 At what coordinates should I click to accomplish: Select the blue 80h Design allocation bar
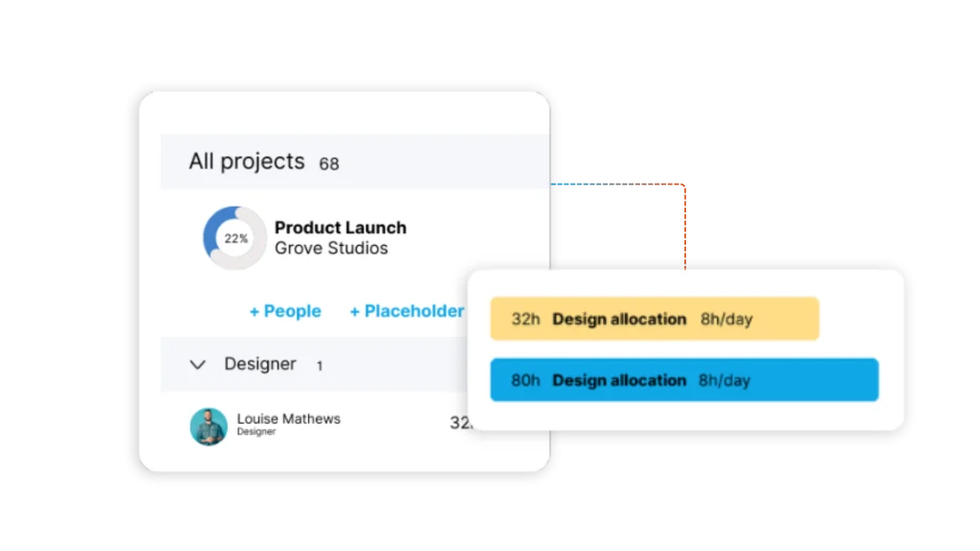683,380
